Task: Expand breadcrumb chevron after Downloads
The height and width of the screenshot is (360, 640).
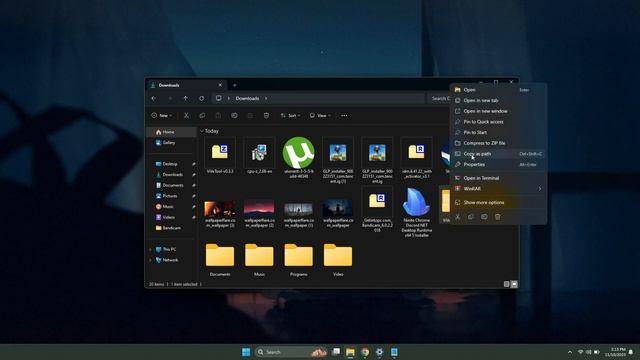Action: pos(266,98)
